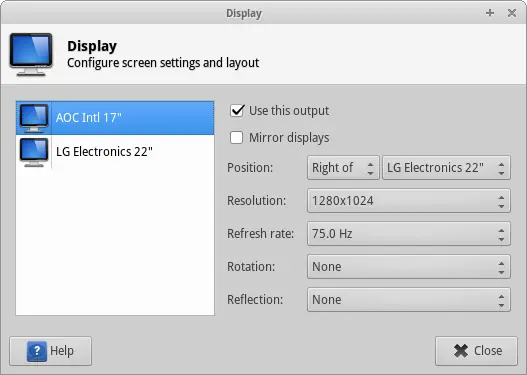This screenshot has width=527, height=375.
Task: Click the large Display header monitor icon
Action: click(x=31, y=54)
